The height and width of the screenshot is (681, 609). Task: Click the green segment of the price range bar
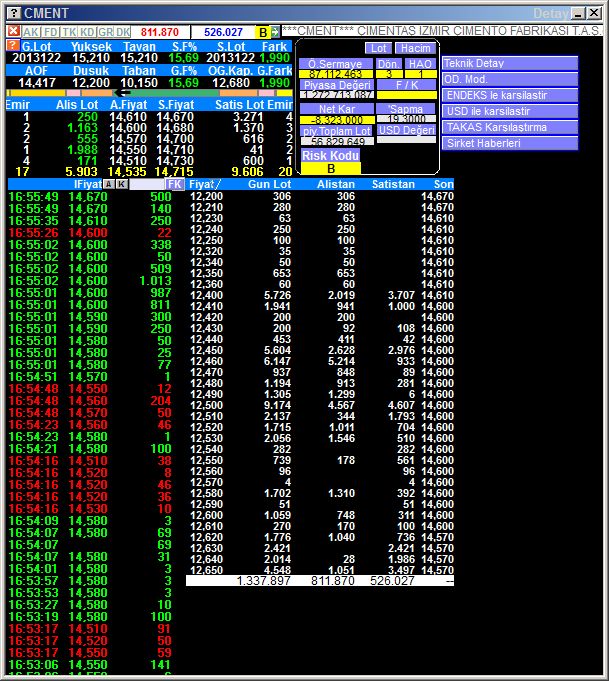175,93
